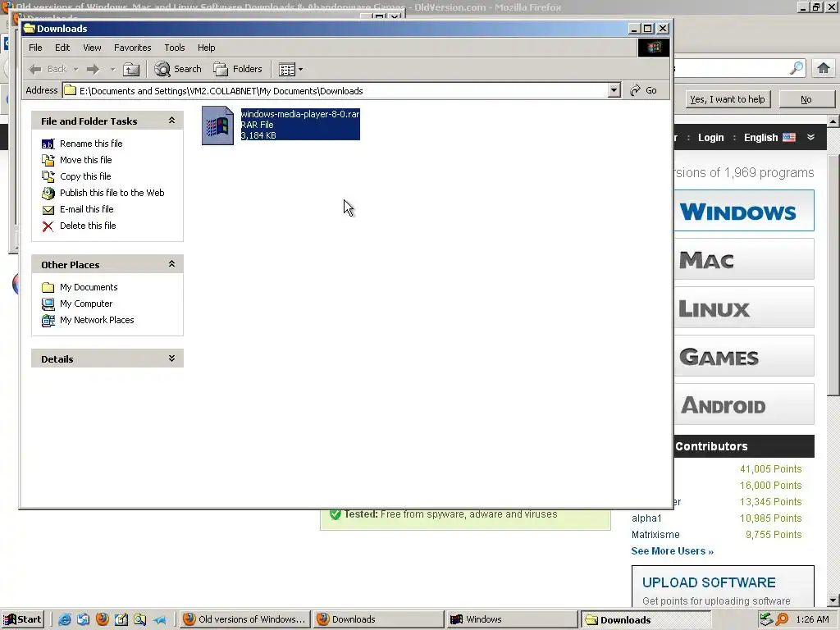Open the Favorites menu
This screenshot has width=840, height=630.
tap(132, 48)
